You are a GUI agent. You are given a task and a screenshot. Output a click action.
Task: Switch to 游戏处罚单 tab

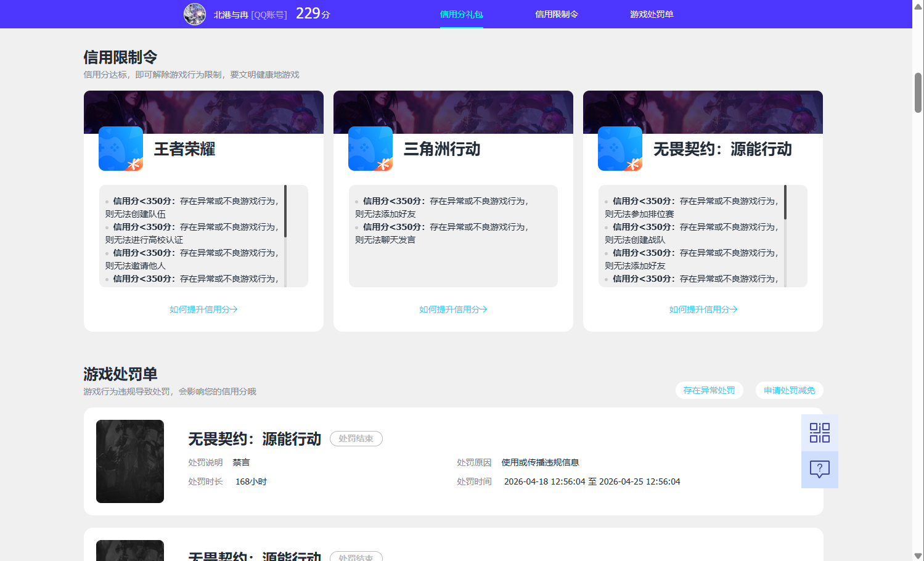coord(652,14)
